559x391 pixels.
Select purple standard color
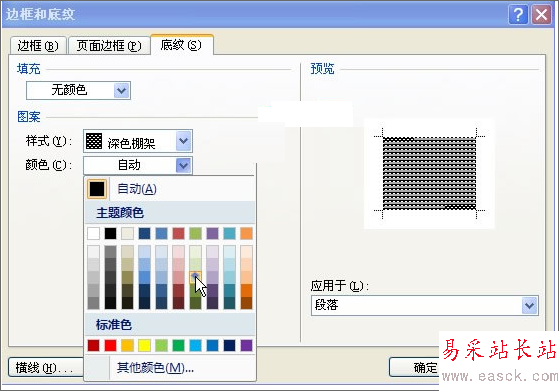click(246, 345)
